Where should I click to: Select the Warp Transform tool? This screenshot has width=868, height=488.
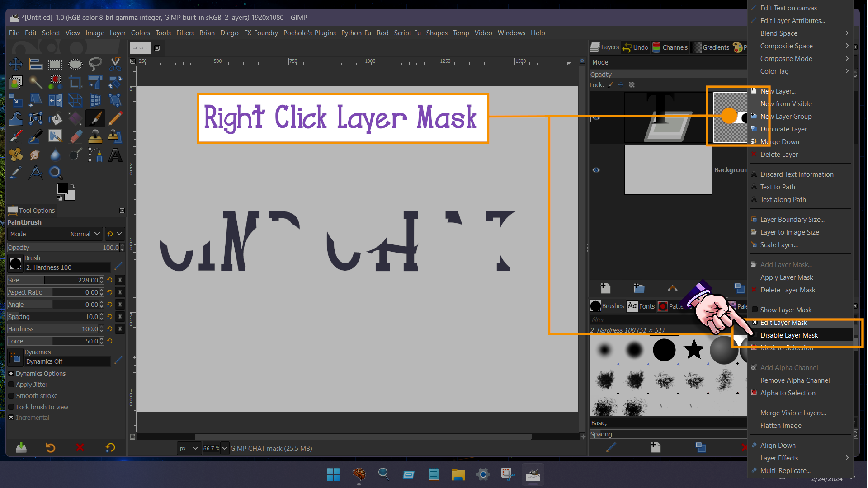[x=16, y=118]
